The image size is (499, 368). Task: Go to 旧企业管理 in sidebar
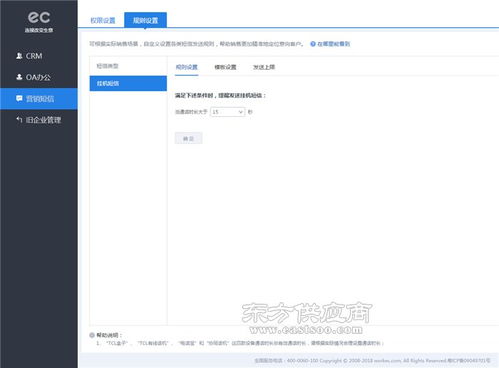(x=39, y=120)
